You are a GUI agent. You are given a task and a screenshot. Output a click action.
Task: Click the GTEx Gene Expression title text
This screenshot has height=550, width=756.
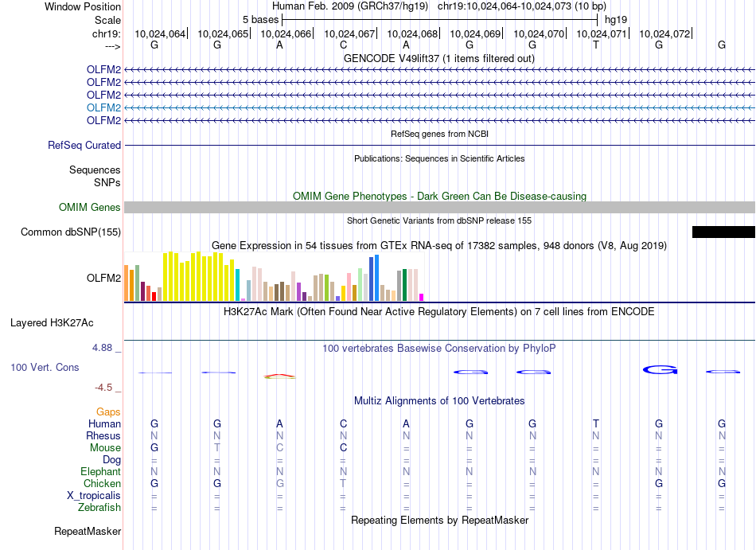439,246
